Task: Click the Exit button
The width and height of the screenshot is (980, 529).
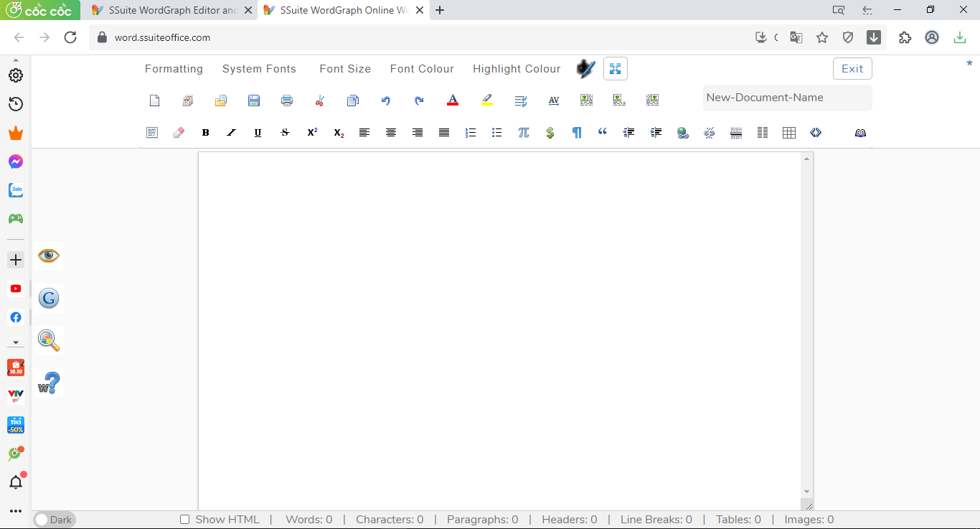Action: [x=852, y=69]
